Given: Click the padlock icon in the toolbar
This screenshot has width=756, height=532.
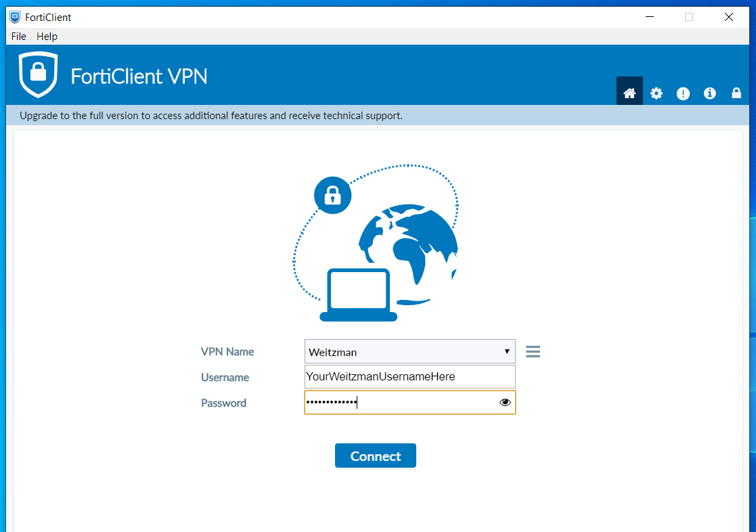Looking at the screenshot, I should (x=736, y=93).
